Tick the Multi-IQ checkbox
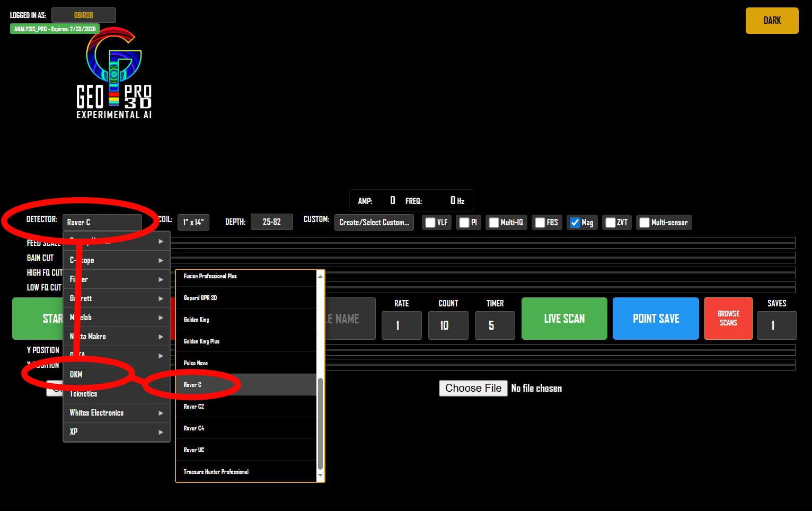 pyautogui.click(x=493, y=223)
